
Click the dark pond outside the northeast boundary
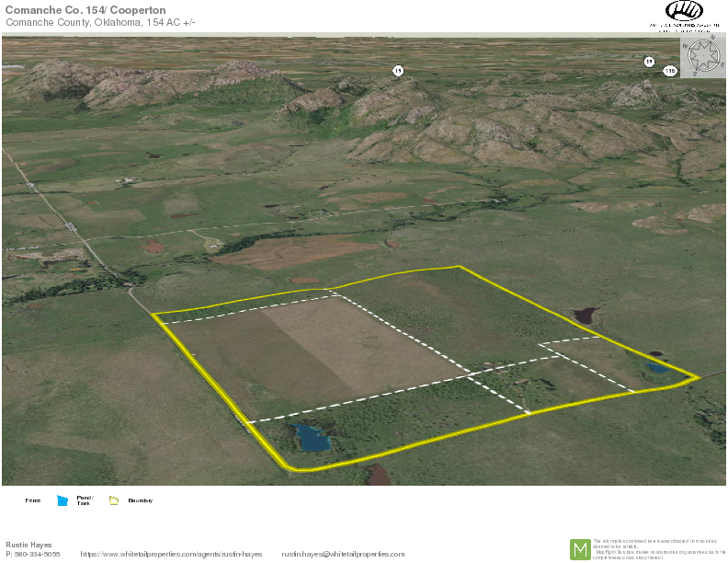tap(584, 316)
